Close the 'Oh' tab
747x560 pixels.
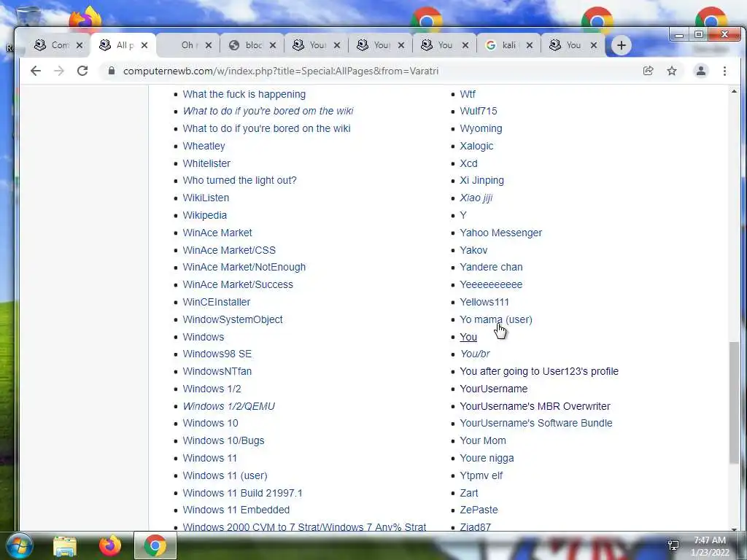tap(208, 45)
